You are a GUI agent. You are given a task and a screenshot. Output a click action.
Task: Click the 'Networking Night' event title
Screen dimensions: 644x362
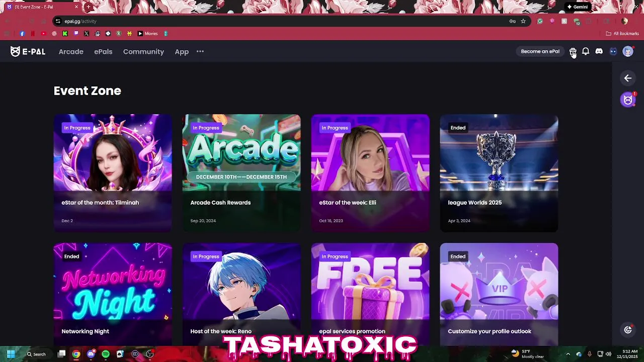[x=85, y=331]
